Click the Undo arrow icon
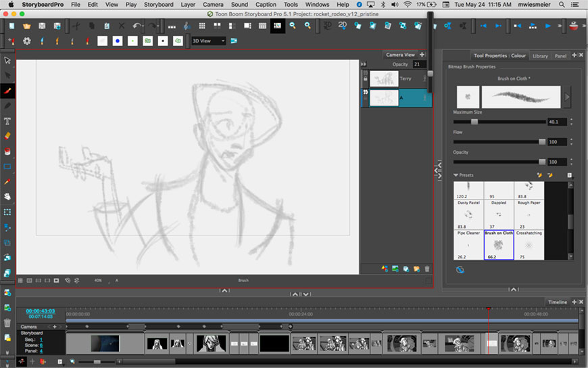588x368 pixels. pyautogui.click(x=136, y=26)
